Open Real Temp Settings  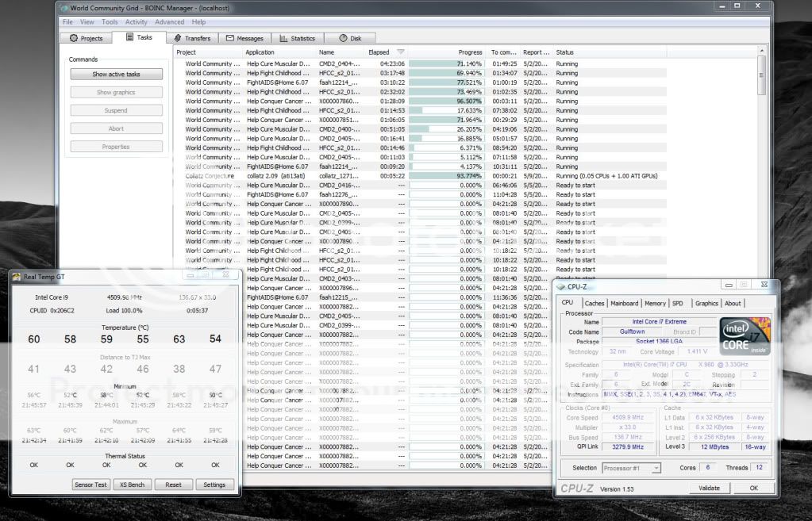point(214,485)
